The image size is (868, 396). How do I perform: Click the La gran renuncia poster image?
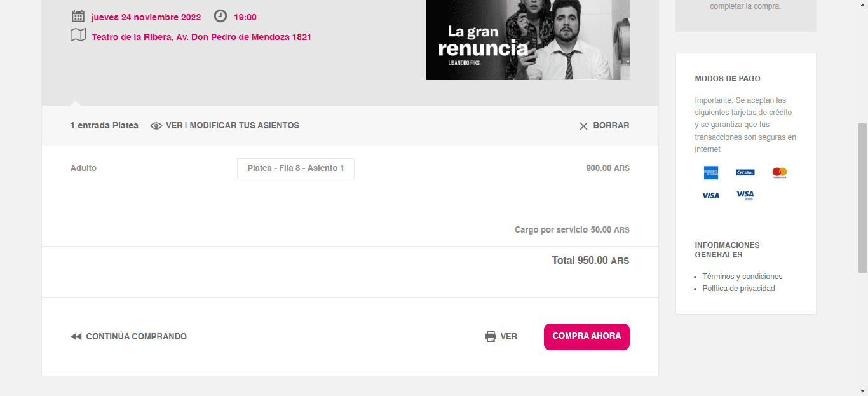(x=527, y=39)
